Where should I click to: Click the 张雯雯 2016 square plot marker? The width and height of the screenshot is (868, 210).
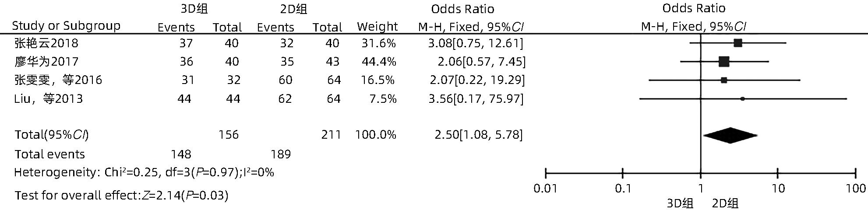coord(724,80)
